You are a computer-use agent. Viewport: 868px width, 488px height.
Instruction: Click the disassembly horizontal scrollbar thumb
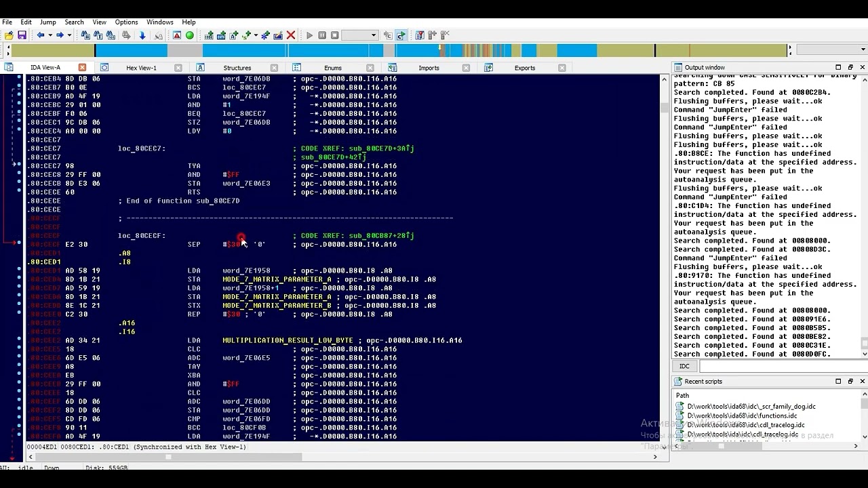(168, 457)
